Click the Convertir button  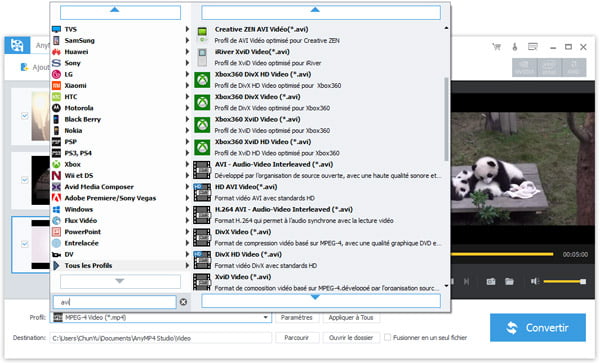click(538, 327)
